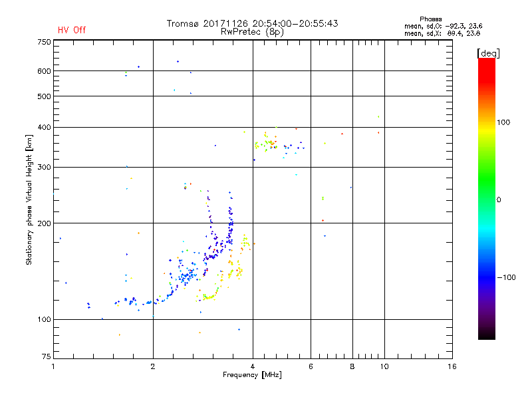
Task: Click the Frequency [MHz] axis label
Action: (252, 376)
